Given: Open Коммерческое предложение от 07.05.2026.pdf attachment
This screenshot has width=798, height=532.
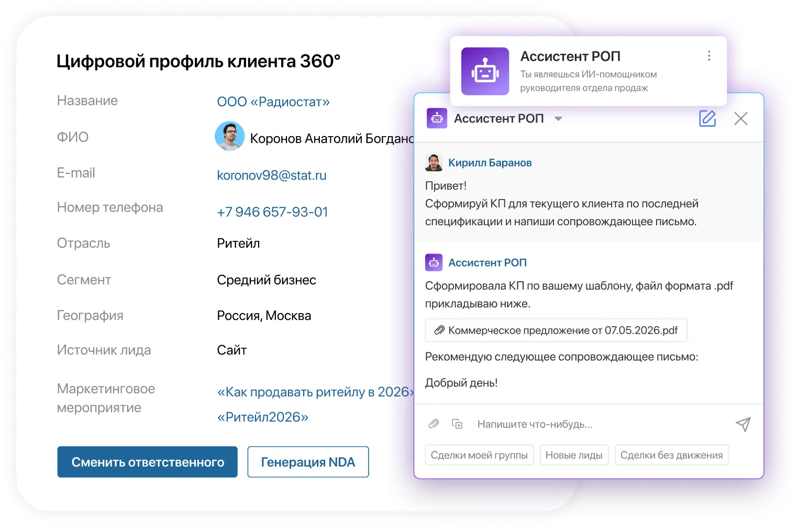Looking at the screenshot, I should point(556,330).
